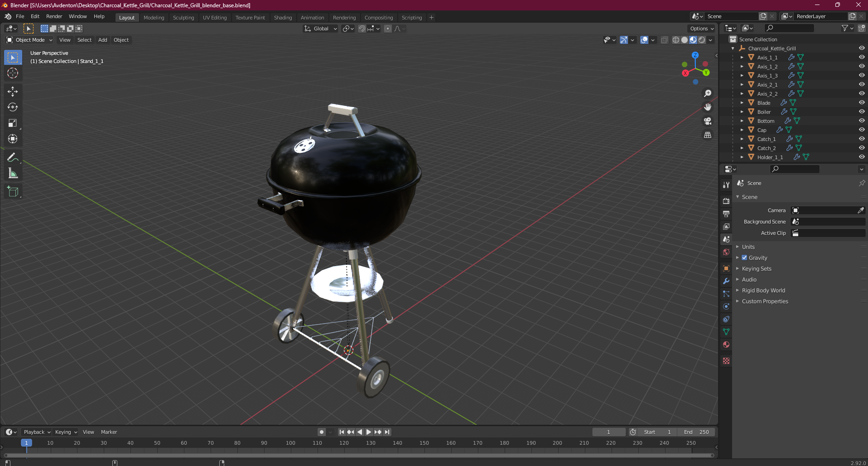Expand Bottom object in outliner

coord(742,121)
